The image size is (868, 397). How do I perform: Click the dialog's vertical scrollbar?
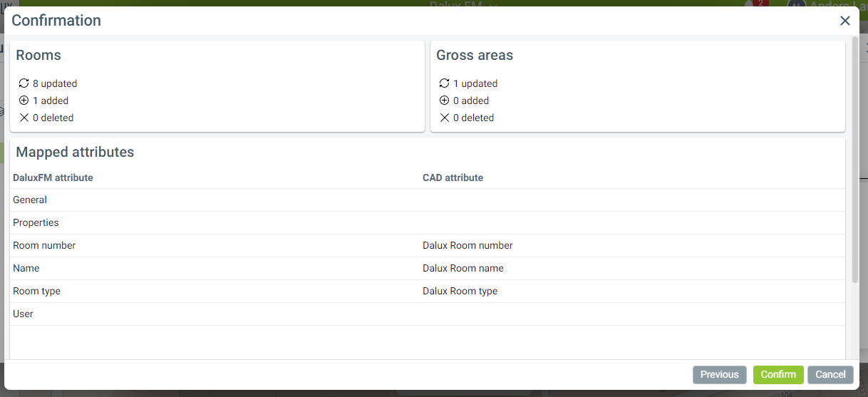coord(855,160)
